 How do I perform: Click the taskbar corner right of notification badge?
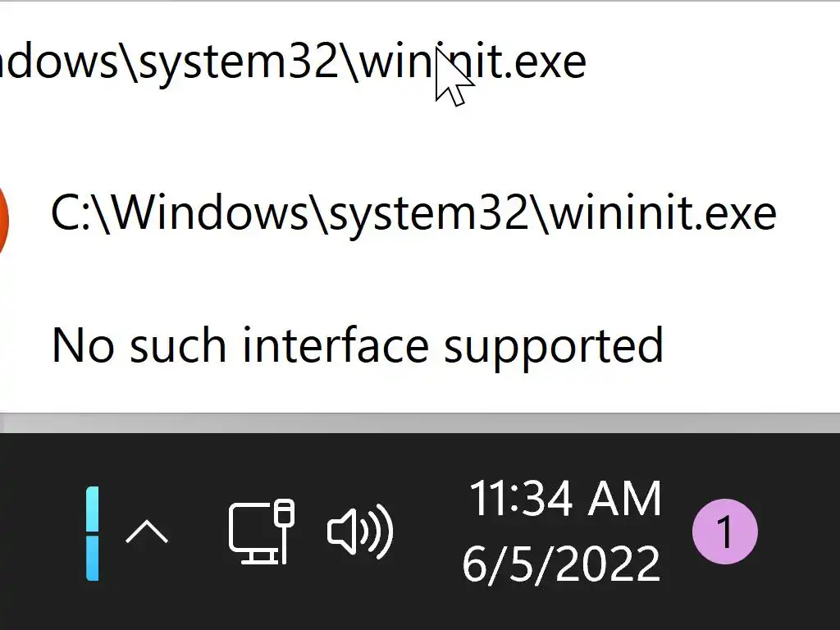(800, 533)
